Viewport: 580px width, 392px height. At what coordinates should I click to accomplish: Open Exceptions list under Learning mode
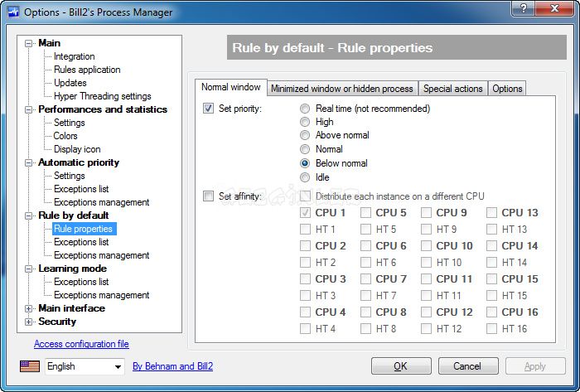(x=81, y=282)
